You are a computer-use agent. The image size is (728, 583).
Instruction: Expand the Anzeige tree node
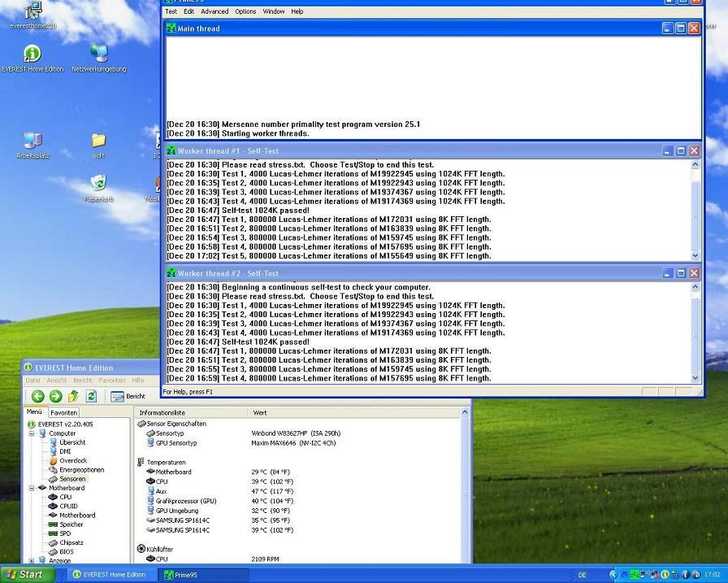[x=32, y=561]
